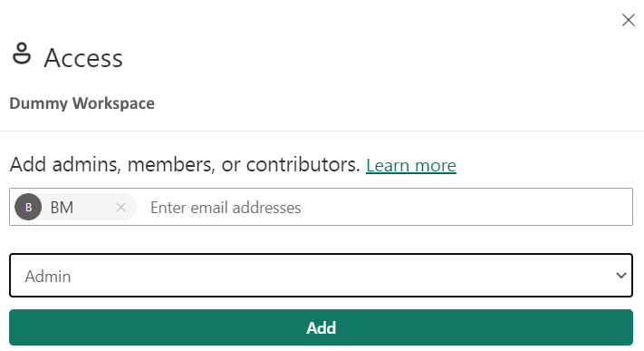
Task: Select the BM name chip label
Action: click(x=62, y=208)
